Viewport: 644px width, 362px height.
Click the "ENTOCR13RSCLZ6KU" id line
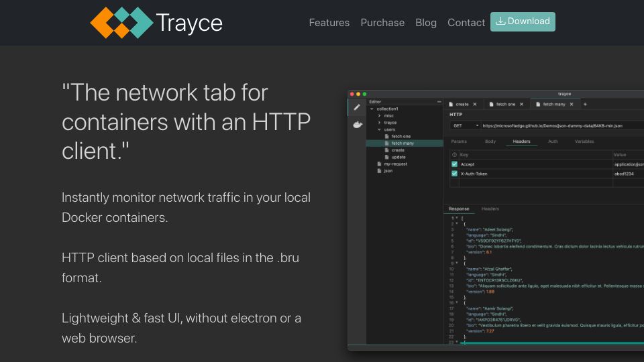click(x=494, y=280)
